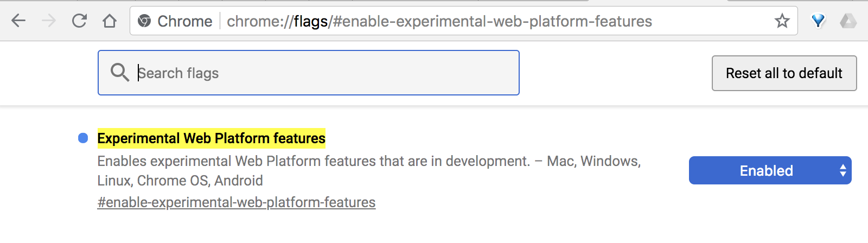Screen dimensions: 868x243
Task: Follow the #enable-experimental-web-platform-features anchor link
Action: (236, 202)
